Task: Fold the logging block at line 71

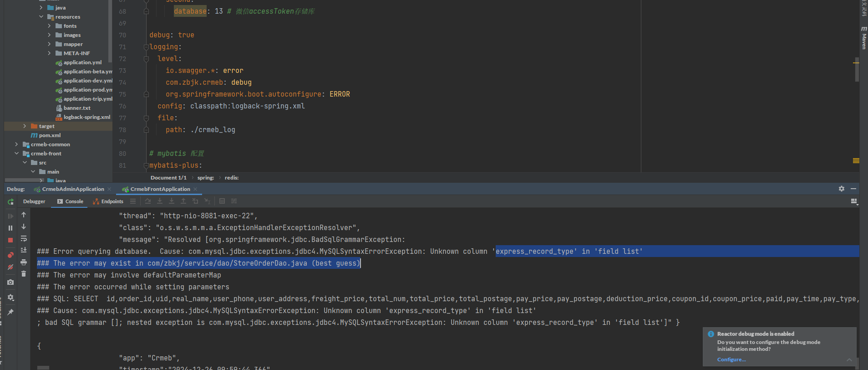Action: pyautogui.click(x=146, y=47)
